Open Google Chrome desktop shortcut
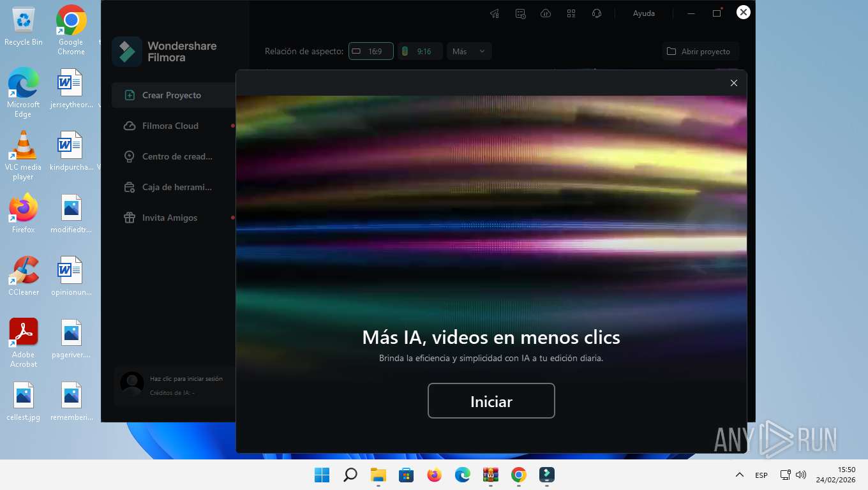The width and height of the screenshot is (868, 490). click(x=71, y=31)
